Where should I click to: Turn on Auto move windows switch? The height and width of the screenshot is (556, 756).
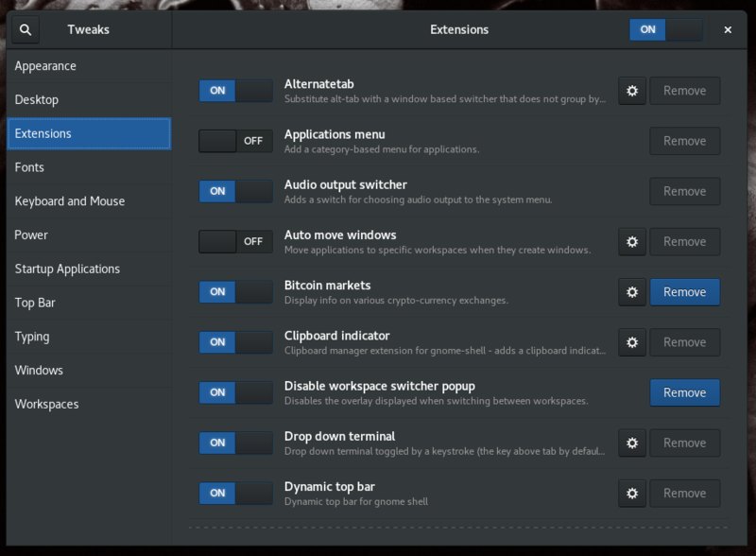[x=235, y=241]
